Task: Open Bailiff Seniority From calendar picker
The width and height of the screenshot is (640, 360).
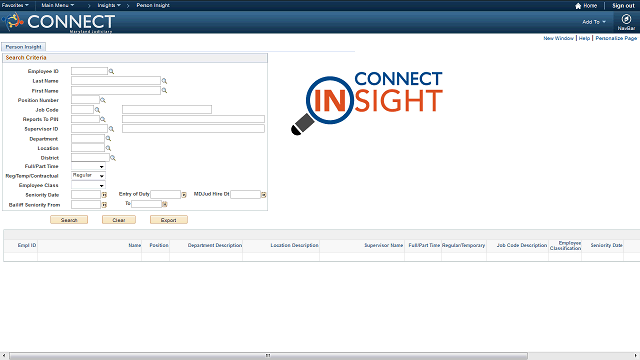Action: [104, 205]
